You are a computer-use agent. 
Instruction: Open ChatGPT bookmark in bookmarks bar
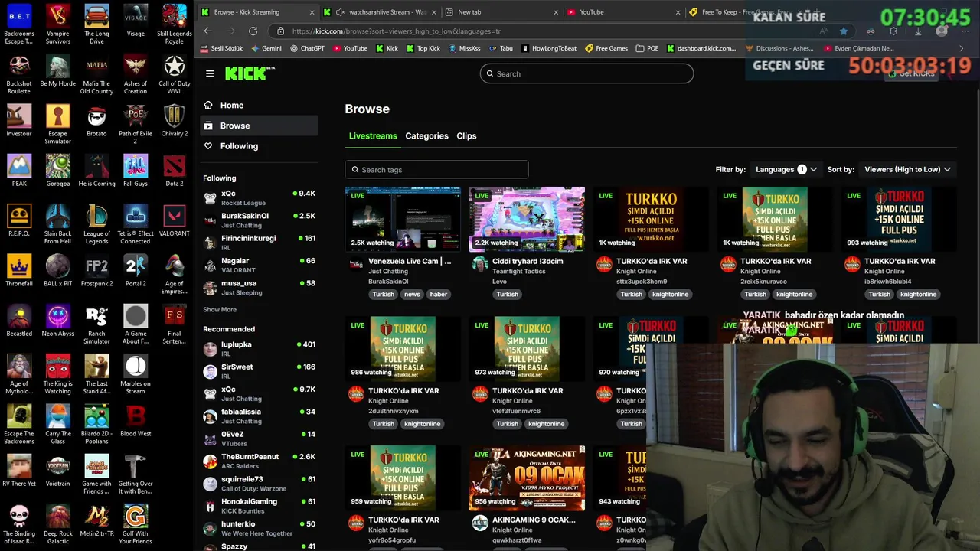tap(307, 48)
